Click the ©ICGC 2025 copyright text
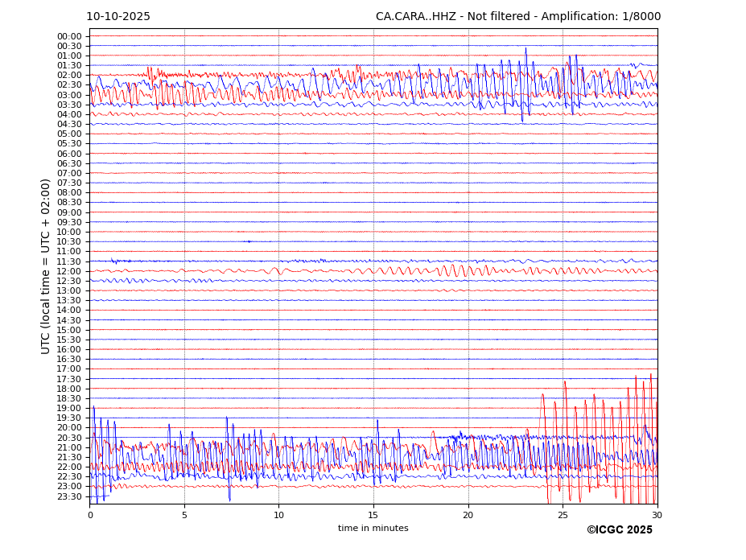The height and width of the screenshot is (560, 746). tap(619, 530)
